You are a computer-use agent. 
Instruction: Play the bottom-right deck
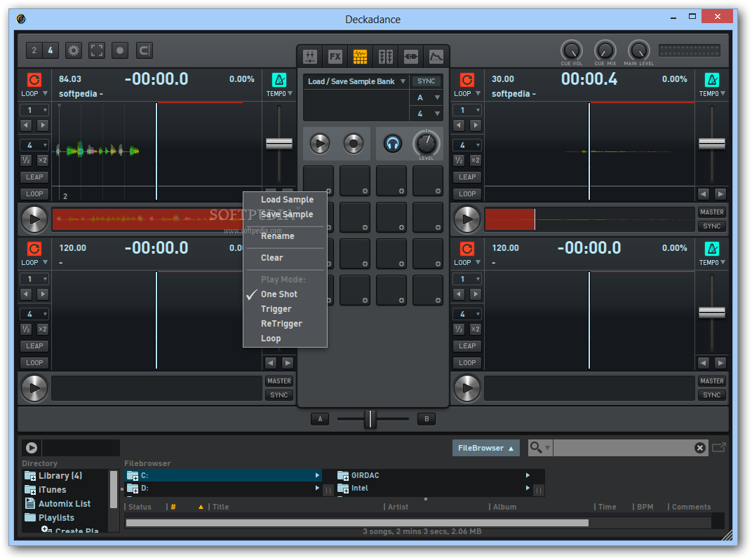coord(467,388)
